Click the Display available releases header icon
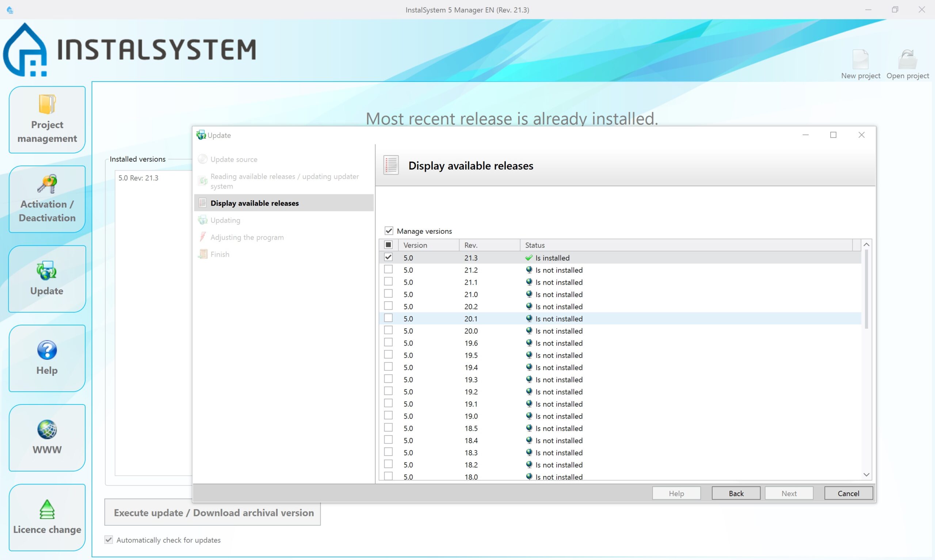The image size is (935, 560). [x=391, y=165]
